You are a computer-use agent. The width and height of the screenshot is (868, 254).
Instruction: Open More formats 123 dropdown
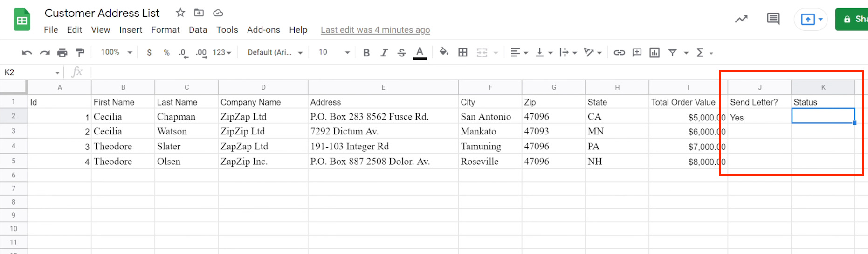click(222, 53)
